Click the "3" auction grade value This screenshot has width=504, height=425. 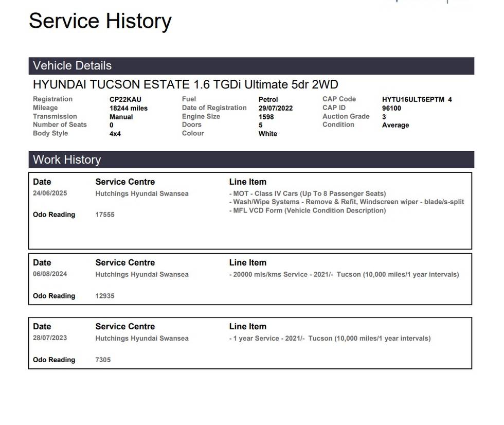384,117
